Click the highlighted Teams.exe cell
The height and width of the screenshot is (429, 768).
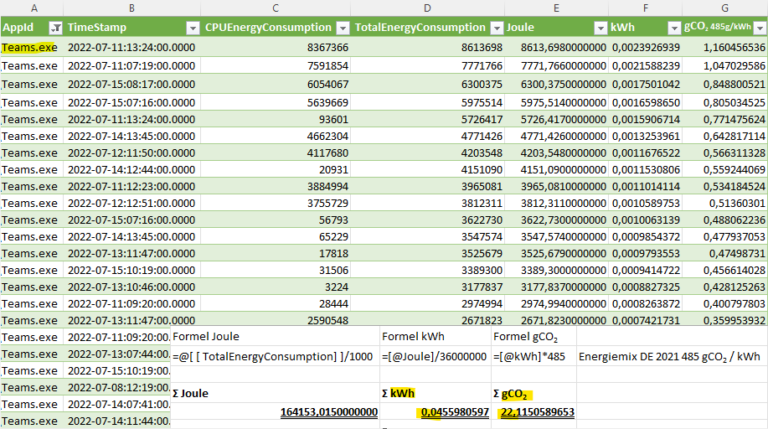click(31, 47)
